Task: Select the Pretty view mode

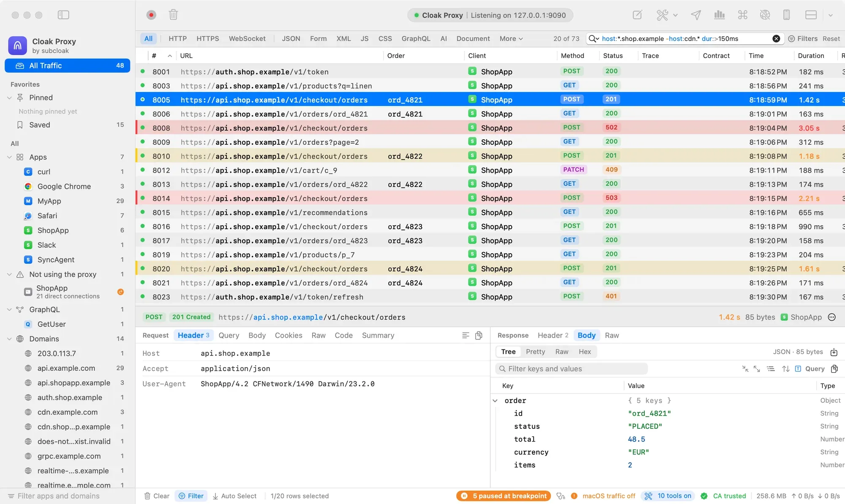Action: click(x=535, y=352)
